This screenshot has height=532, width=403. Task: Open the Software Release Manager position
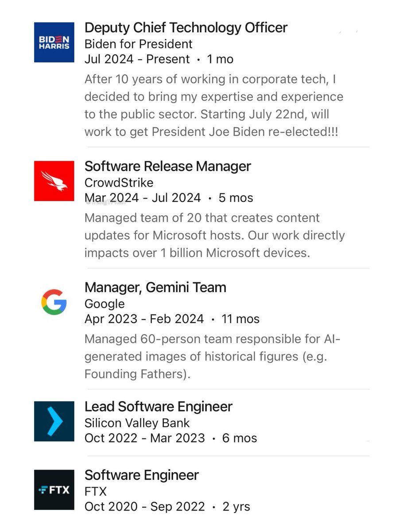point(168,166)
